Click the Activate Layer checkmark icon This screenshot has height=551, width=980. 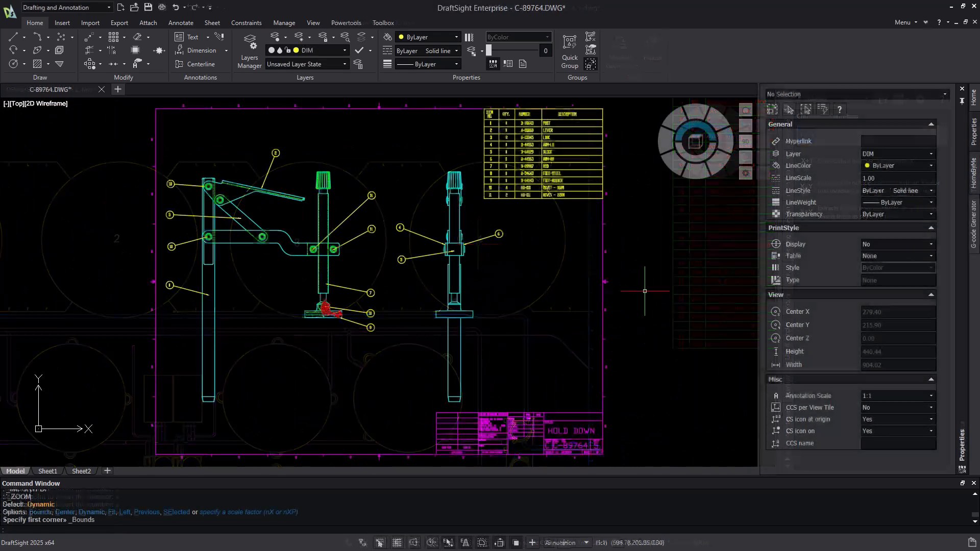359,50
